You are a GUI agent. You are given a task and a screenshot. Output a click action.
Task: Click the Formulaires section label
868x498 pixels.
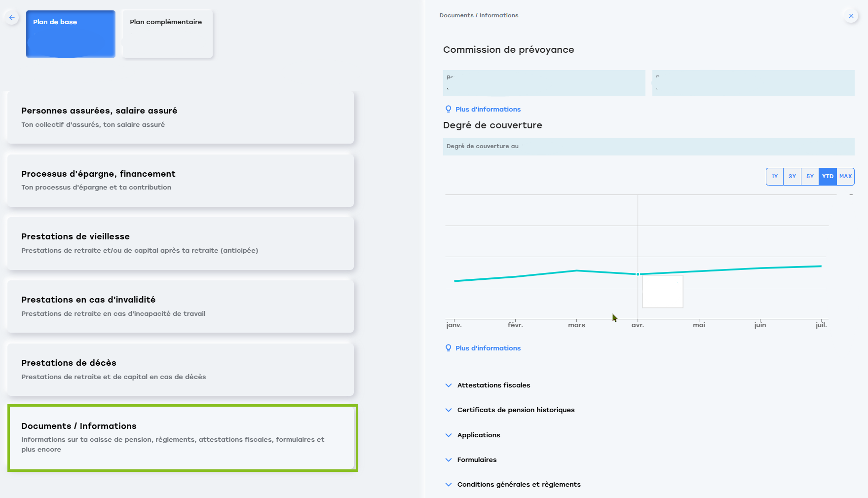pyautogui.click(x=477, y=460)
